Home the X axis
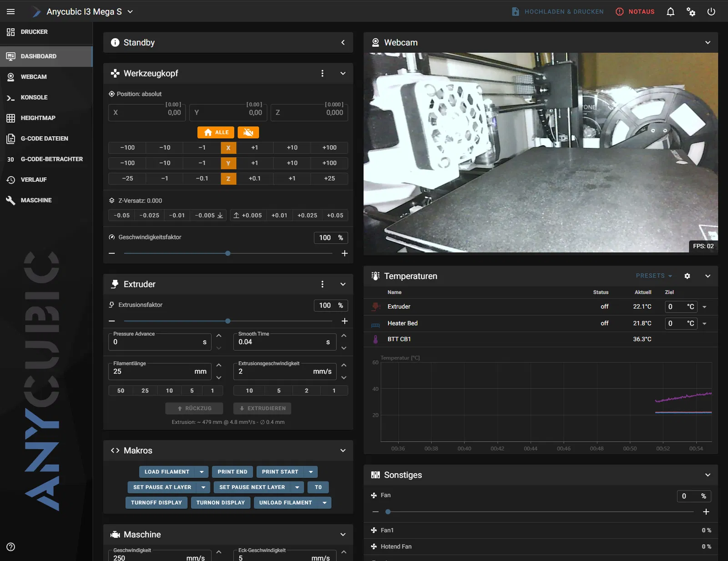This screenshot has width=728, height=561. coord(228,148)
